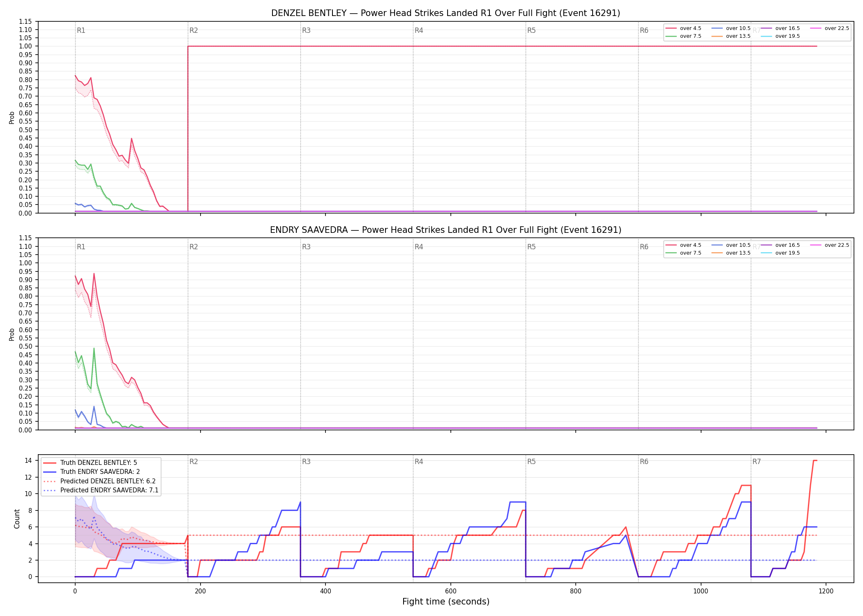The height and width of the screenshot is (616, 863).
Task: Click the 1200 tick label on time axis
Action: click(x=826, y=591)
